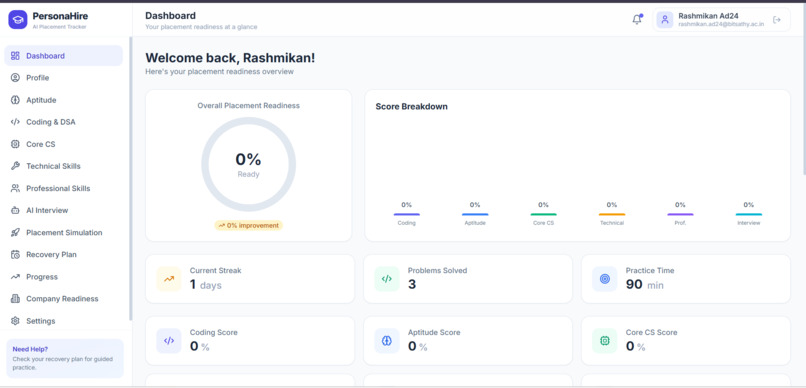The image size is (806, 388).
Task: Start Placement Simulation from sidebar
Action: pyautogui.click(x=63, y=232)
